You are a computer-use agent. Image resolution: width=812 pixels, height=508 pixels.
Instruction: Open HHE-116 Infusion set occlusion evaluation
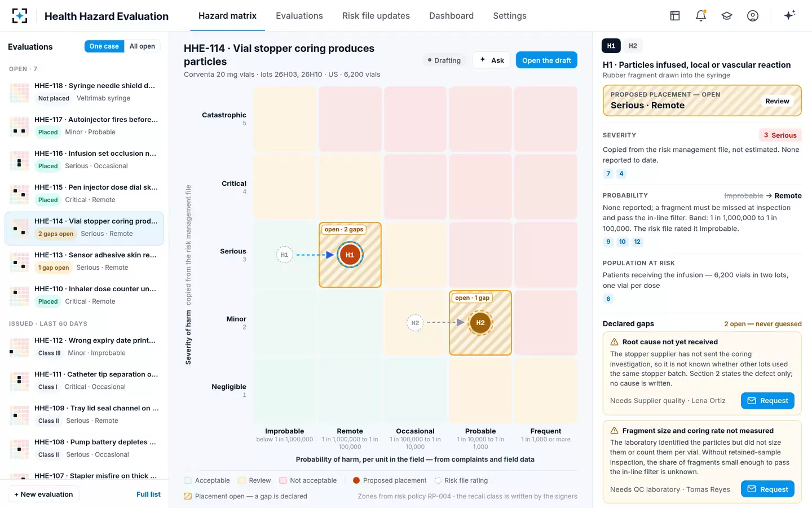point(84,160)
